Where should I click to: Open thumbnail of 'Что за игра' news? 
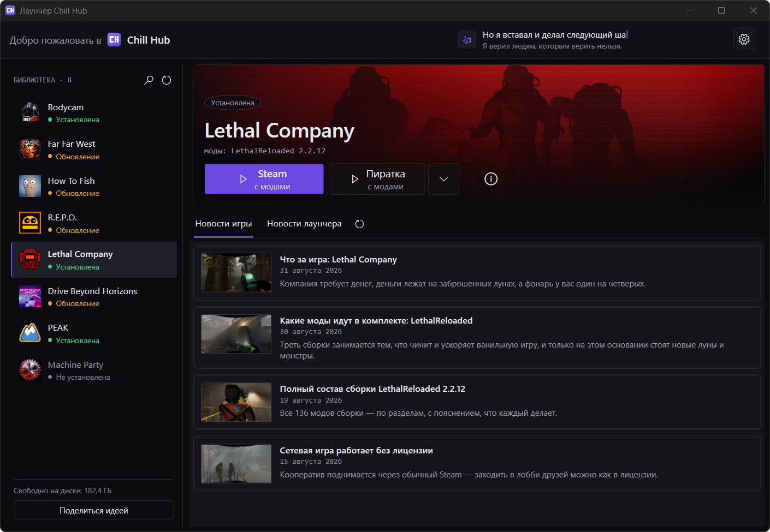click(236, 272)
